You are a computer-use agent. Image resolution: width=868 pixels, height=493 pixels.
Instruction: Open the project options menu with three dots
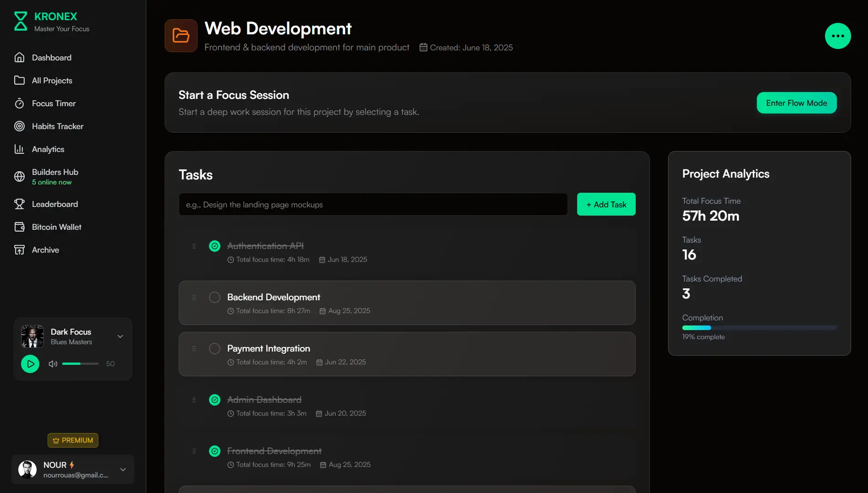pyautogui.click(x=838, y=36)
